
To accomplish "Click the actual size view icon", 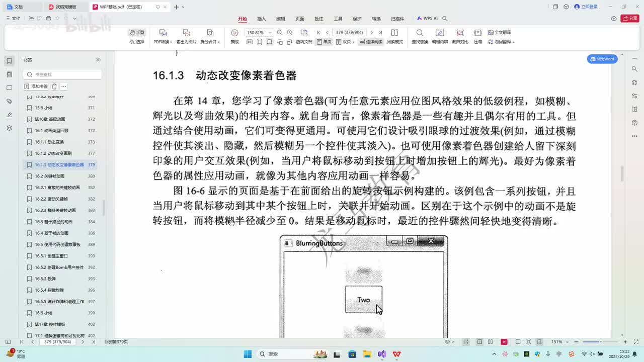I will pos(250,42).
